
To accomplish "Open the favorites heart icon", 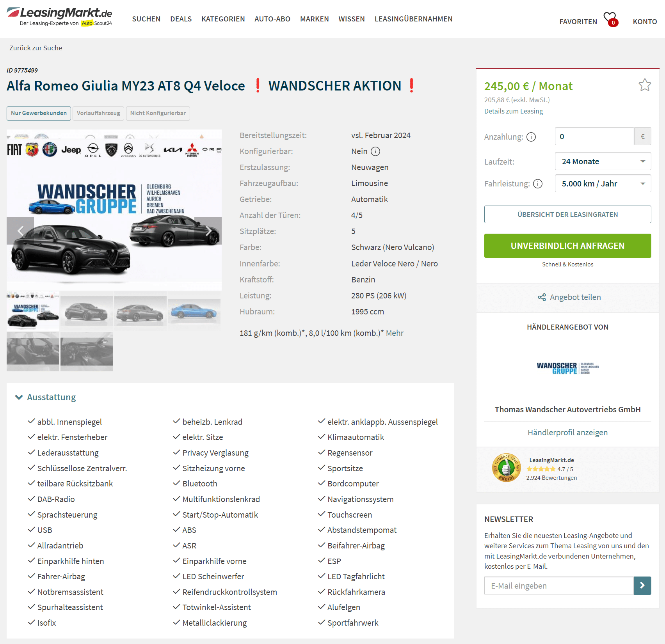I will coord(610,19).
